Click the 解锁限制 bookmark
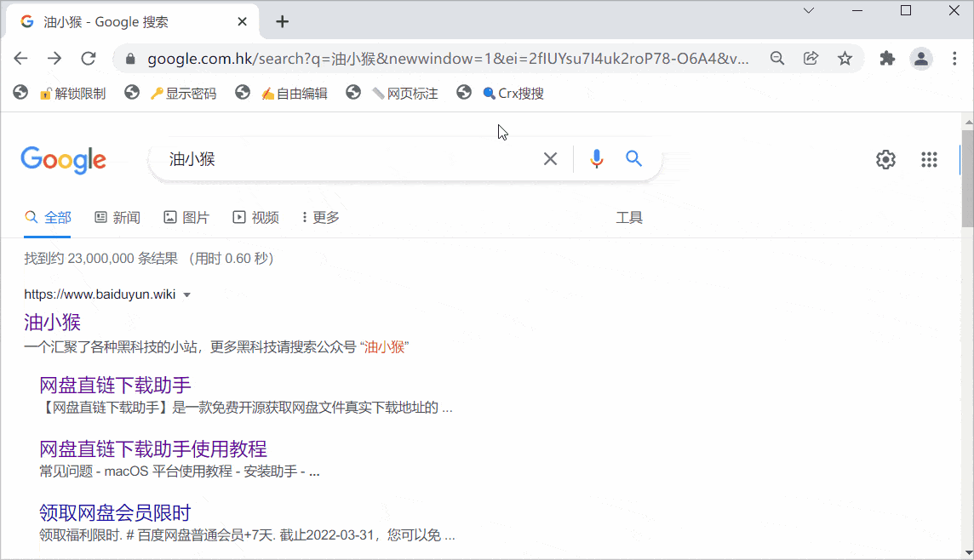The height and width of the screenshot is (560, 974). [72, 94]
